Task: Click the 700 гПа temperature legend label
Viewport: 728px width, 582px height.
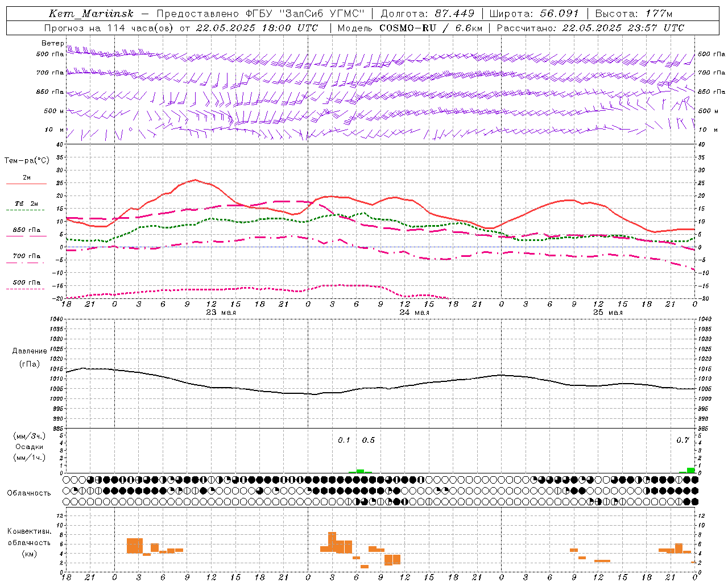Action: click(27, 256)
